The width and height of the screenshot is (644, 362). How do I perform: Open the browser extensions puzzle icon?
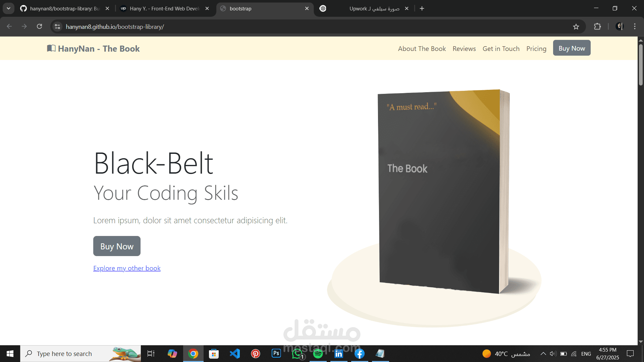[x=598, y=26]
